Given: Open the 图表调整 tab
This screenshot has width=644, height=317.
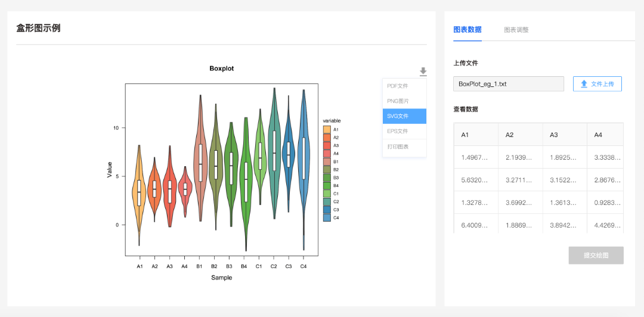Looking at the screenshot, I should point(516,30).
